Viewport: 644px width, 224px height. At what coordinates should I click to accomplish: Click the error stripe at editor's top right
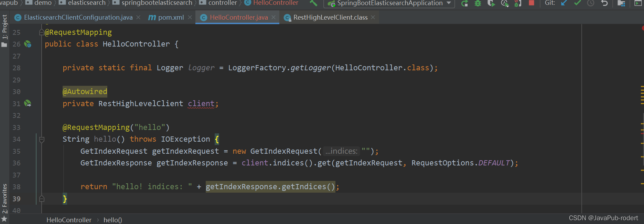[643, 28]
